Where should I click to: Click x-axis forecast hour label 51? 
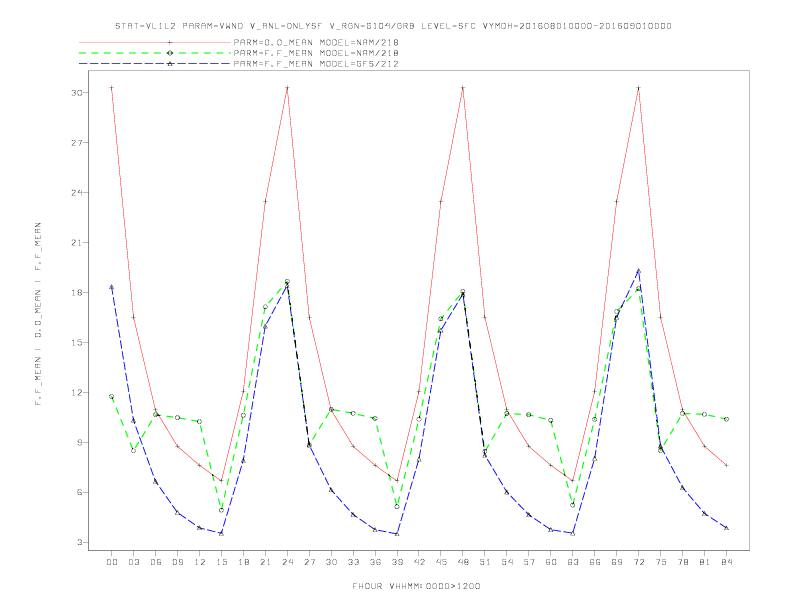(485, 562)
